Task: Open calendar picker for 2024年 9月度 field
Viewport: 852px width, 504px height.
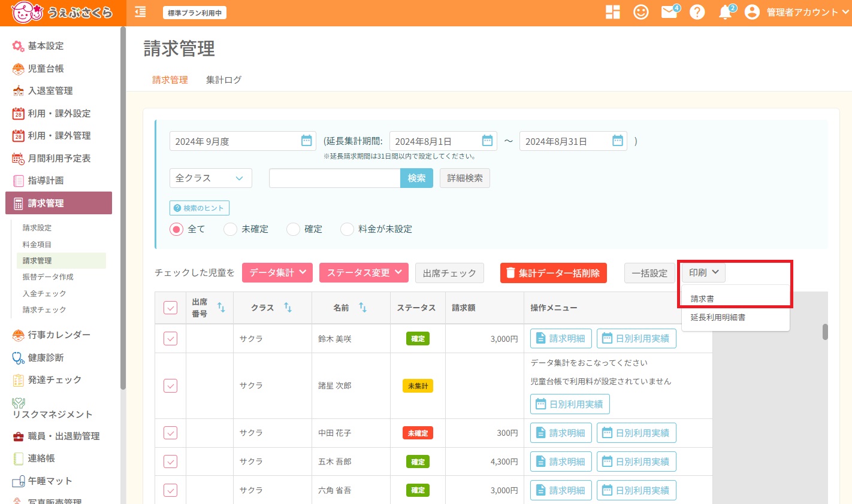Action: coord(306,141)
